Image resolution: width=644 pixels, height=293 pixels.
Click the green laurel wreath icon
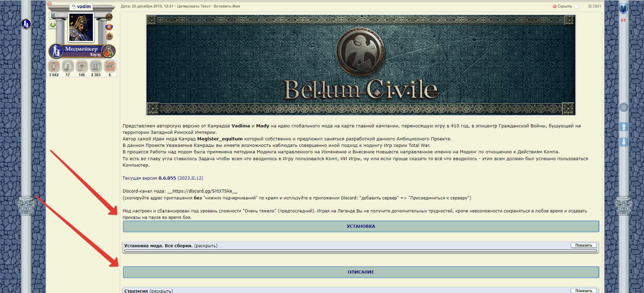click(53, 25)
